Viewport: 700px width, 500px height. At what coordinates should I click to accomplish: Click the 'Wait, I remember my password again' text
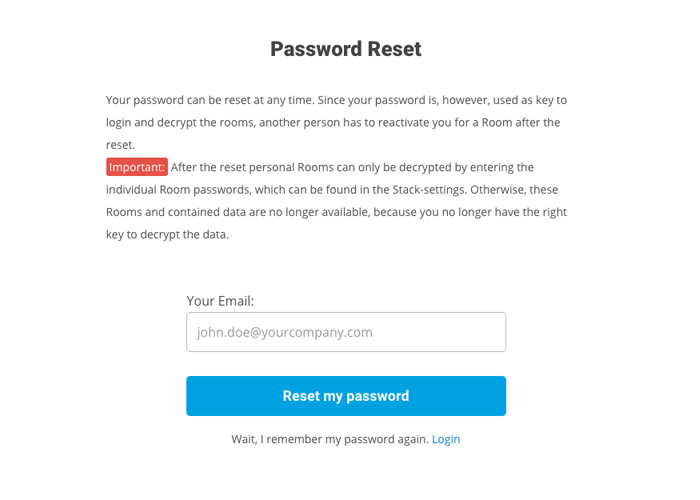[330, 439]
